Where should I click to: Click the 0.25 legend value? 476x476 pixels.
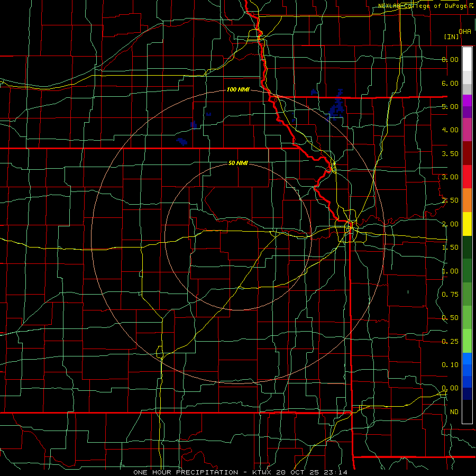pyautogui.click(x=450, y=342)
